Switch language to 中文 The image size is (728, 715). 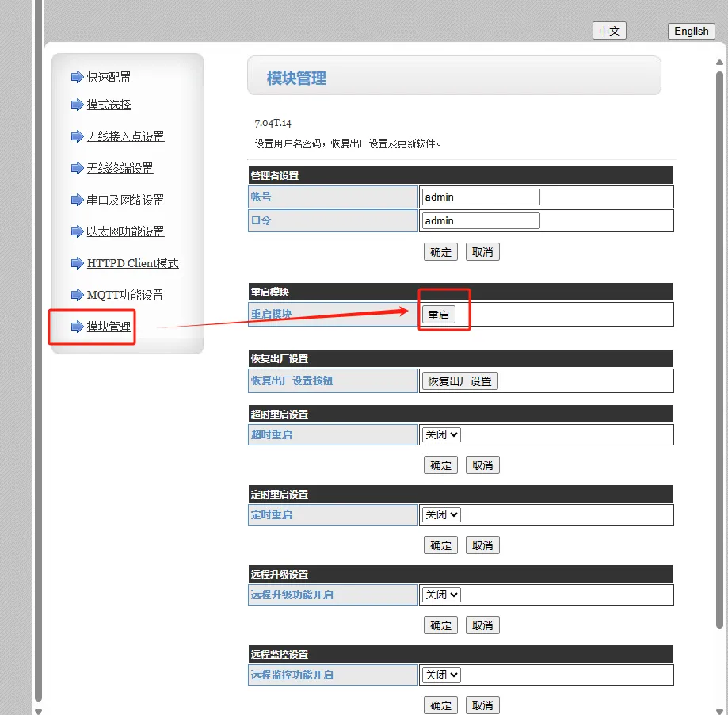609,31
